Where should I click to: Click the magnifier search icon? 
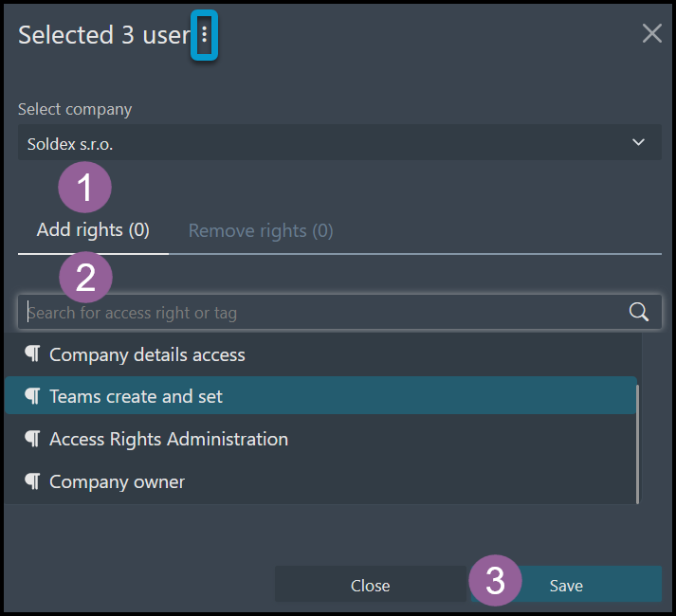pos(638,312)
